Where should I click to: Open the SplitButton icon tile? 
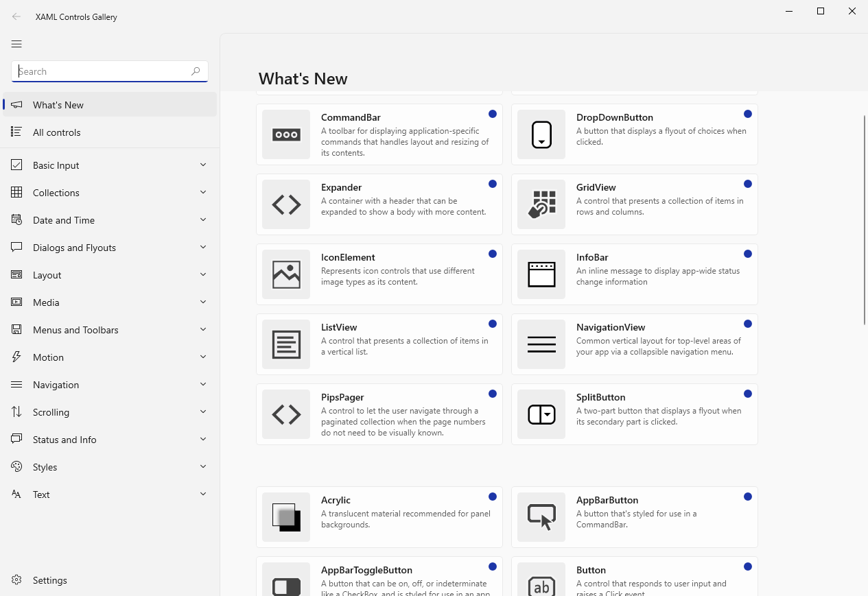(x=541, y=414)
